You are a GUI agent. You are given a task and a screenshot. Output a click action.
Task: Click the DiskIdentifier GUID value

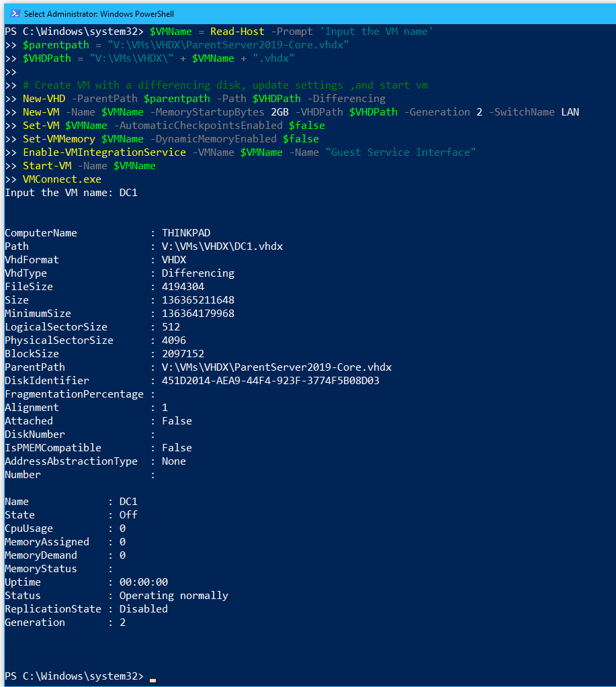(x=271, y=381)
